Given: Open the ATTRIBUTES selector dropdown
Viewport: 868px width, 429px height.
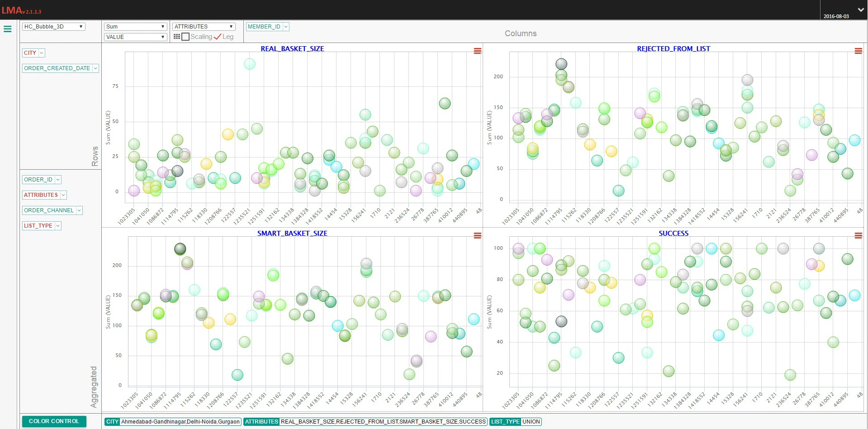Looking at the screenshot, I should (204, 27).
